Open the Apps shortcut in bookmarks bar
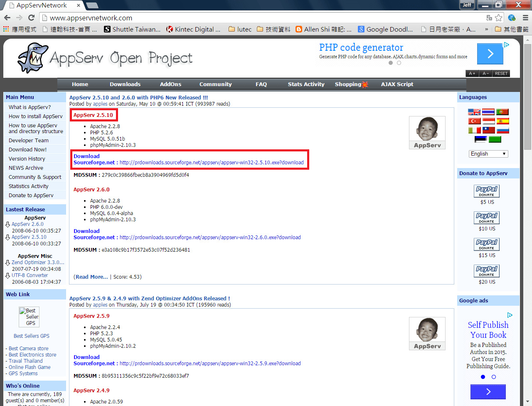The height and width of the screenshot is (406, 532). [20, 29]
